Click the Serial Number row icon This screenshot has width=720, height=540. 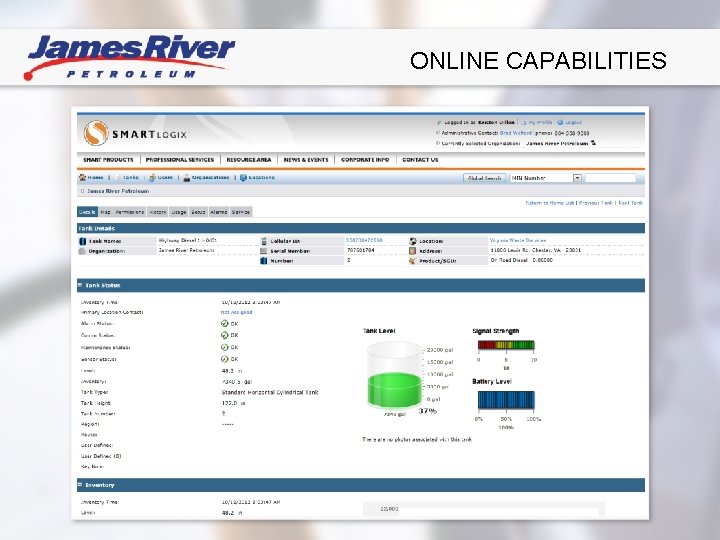pos(264,251)
